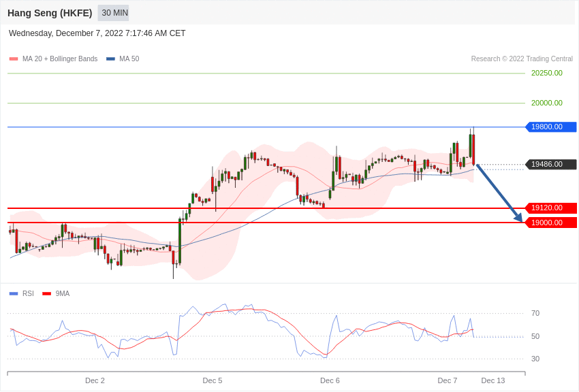Image resolution: width=579 pixels, height=392 pixels.
Task: Click the 19000.00 support price tag
Action: [x=550, y=223]
